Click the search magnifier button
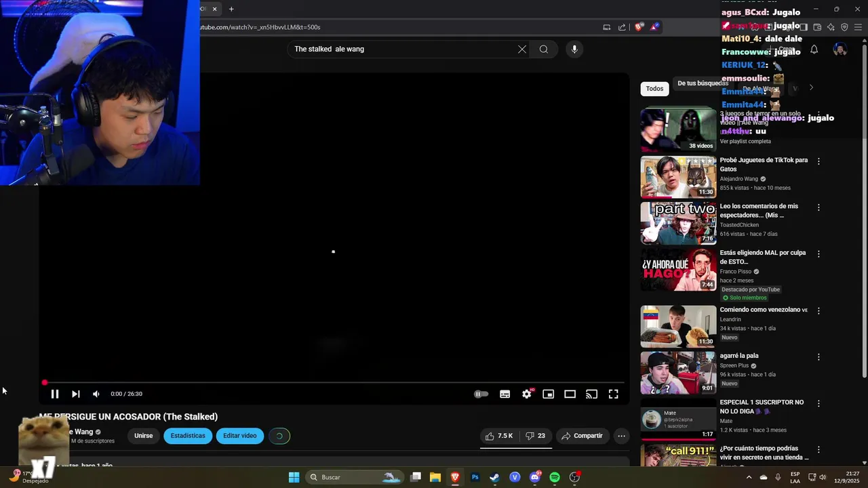The image size is (868, 488). (x=544, y=49)
